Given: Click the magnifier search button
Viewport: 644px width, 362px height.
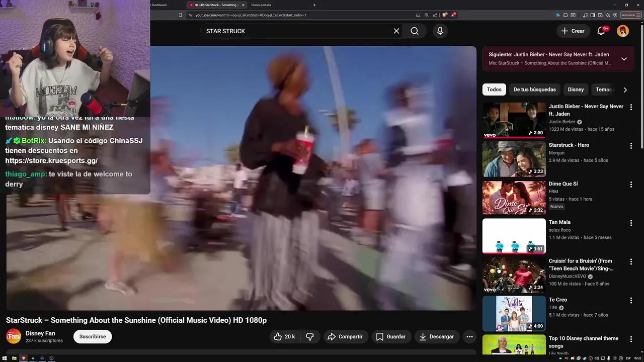Looking at the screenshot, I should pyautogui.click(x=415, y=31).
